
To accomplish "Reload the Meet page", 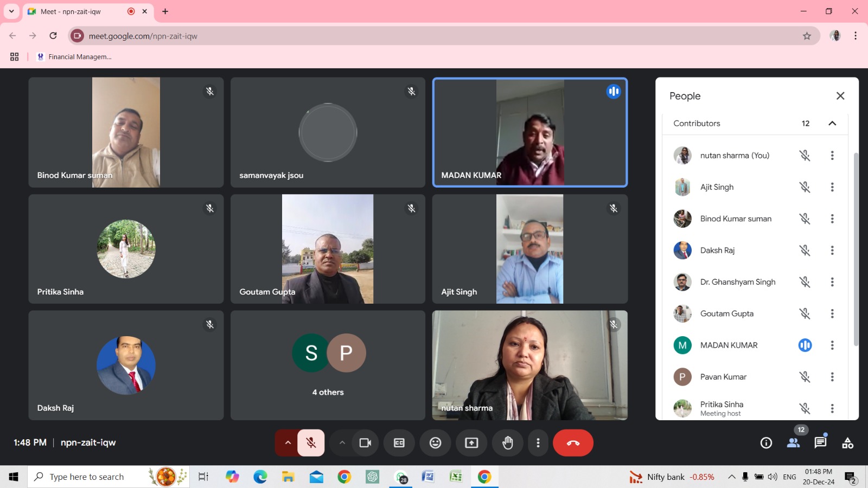I will pos(53,36).
